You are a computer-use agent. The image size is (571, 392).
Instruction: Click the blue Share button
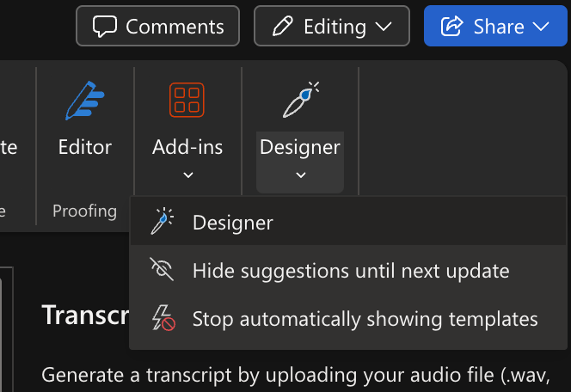click(495, 26)
